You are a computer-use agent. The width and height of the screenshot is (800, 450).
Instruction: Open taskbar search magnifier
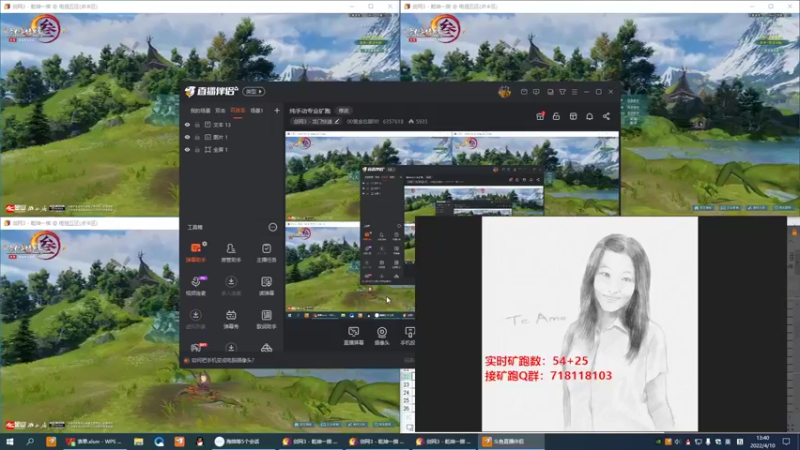[30, 441]
